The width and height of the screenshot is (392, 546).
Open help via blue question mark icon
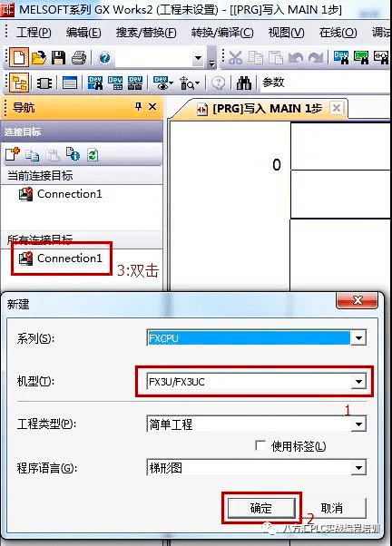click(104, 58)
